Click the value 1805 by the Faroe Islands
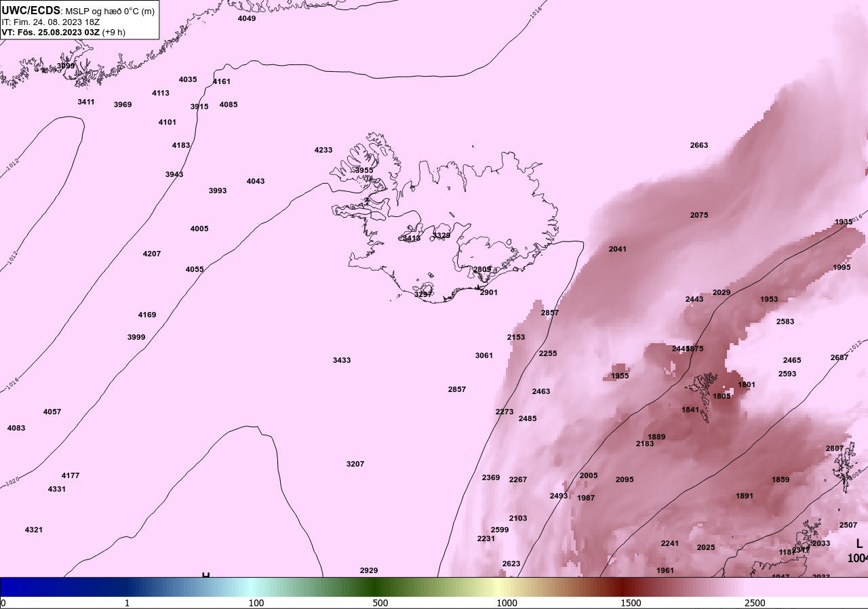The width and height of the screenshot is (868, 609). (722, 396)
